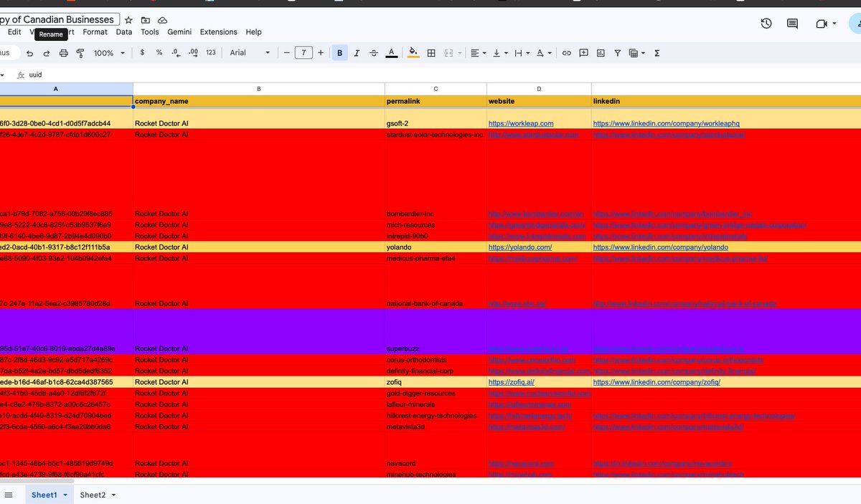Decrease decimal places
This screenshot has width=861, height=504.
click(176, 53)
